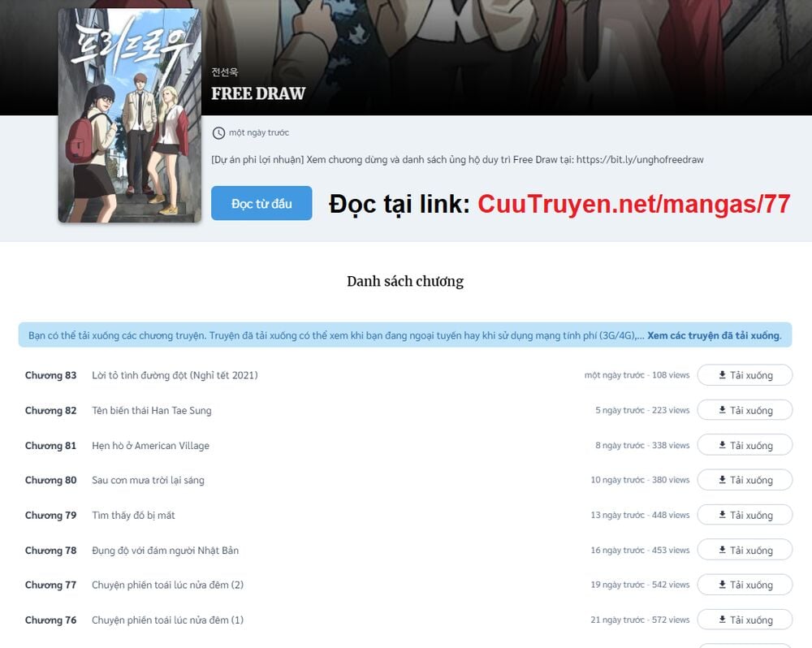
Task: Click the 'Đọc từ đầu' button
Action: [x=261, y=204]
